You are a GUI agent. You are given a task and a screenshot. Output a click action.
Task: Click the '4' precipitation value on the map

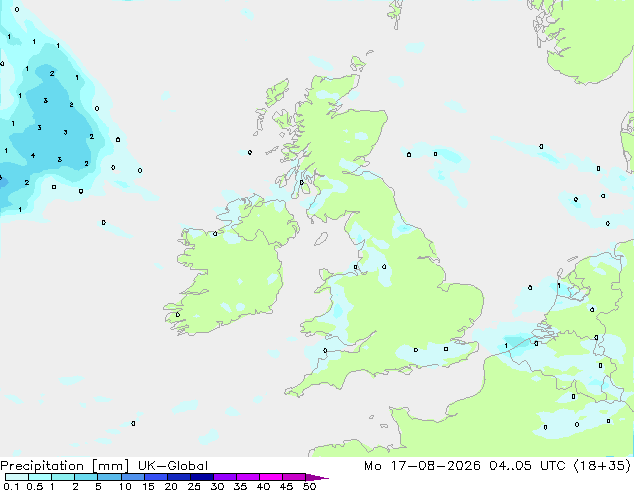click(x=33, y=156)
